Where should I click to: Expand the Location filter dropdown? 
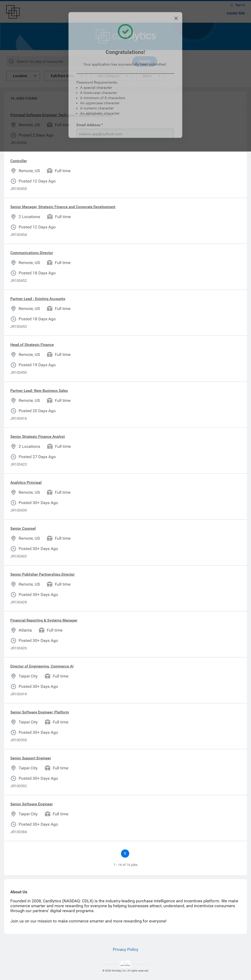[23, 76]
